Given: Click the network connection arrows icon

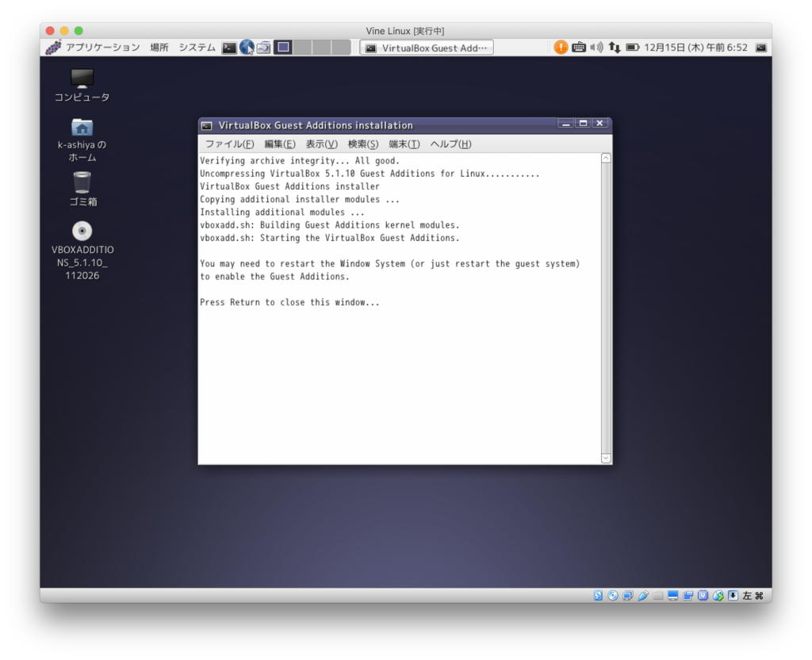Looking at the screenshot, I should coord(615,48).
